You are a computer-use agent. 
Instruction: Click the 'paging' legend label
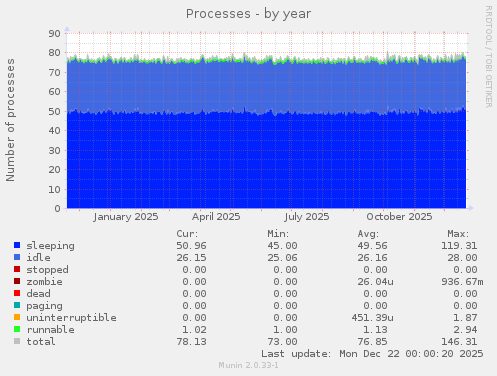point(45,306)
